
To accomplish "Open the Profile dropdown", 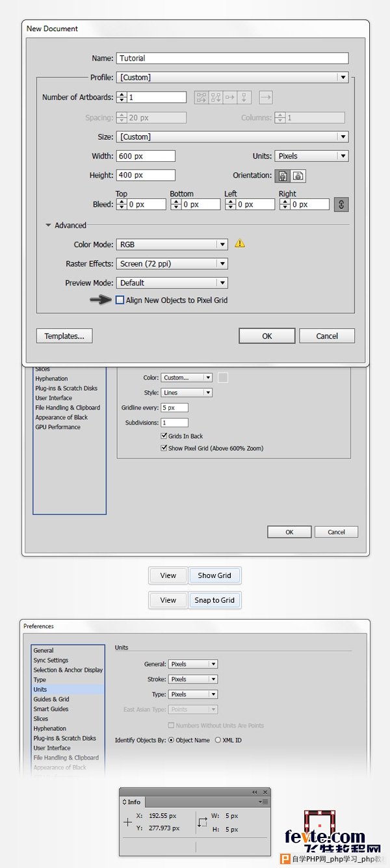I will (233, 77).
